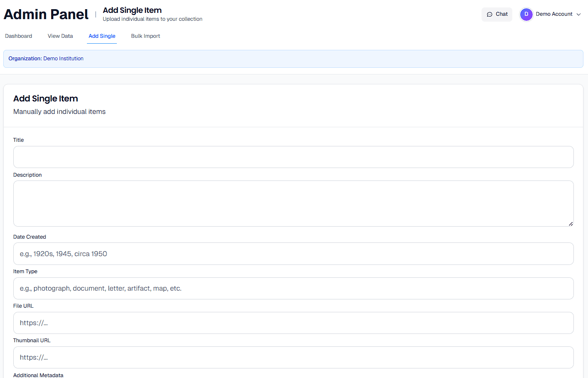Click the Thumbnail URL input field
The width and height of the screenshot is (588, 378).
[x=293, y=357]
